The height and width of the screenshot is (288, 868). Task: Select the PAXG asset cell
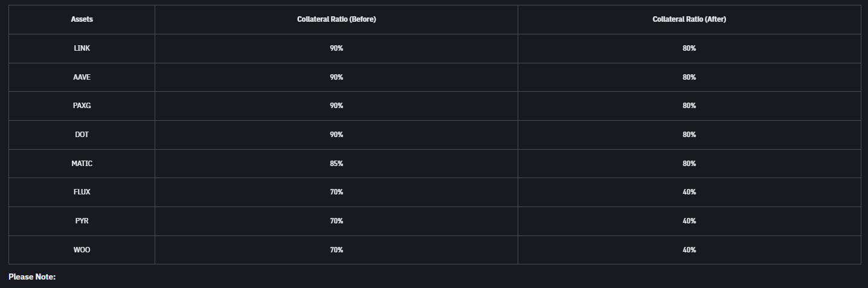(x=82, y=106)
